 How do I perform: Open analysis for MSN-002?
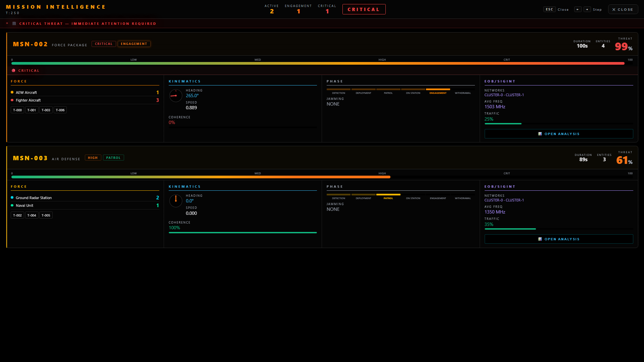[x=559, y=134]
